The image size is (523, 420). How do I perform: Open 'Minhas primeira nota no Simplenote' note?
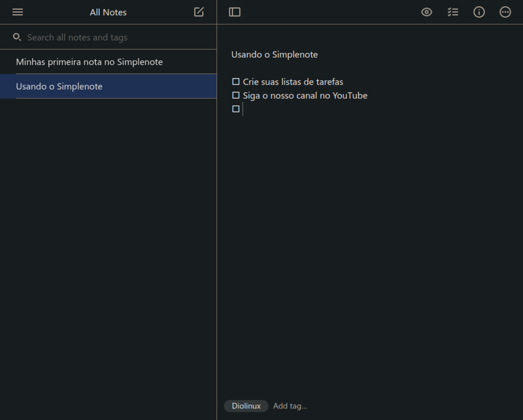(89, 62)
